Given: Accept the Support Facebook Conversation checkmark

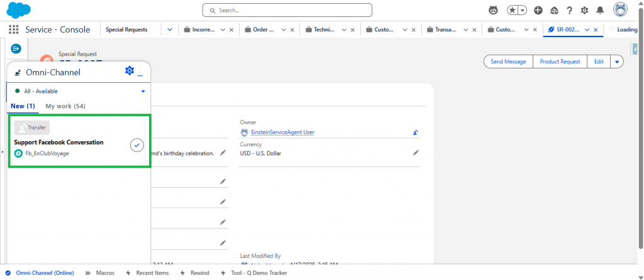Looking at the screenshot, I should coord(136,145).
